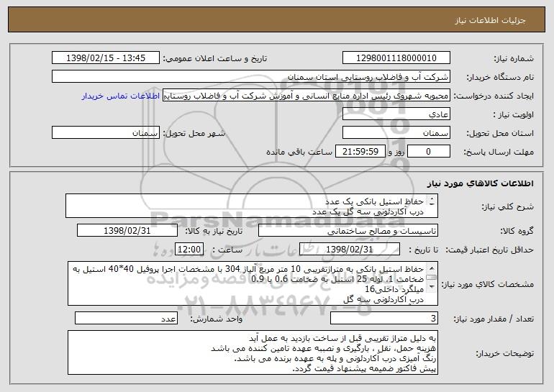Click the مهلت ارسال پاسخ label
Image resolution: width=554 pixels, height=392 pixels.
coord(499,152)
